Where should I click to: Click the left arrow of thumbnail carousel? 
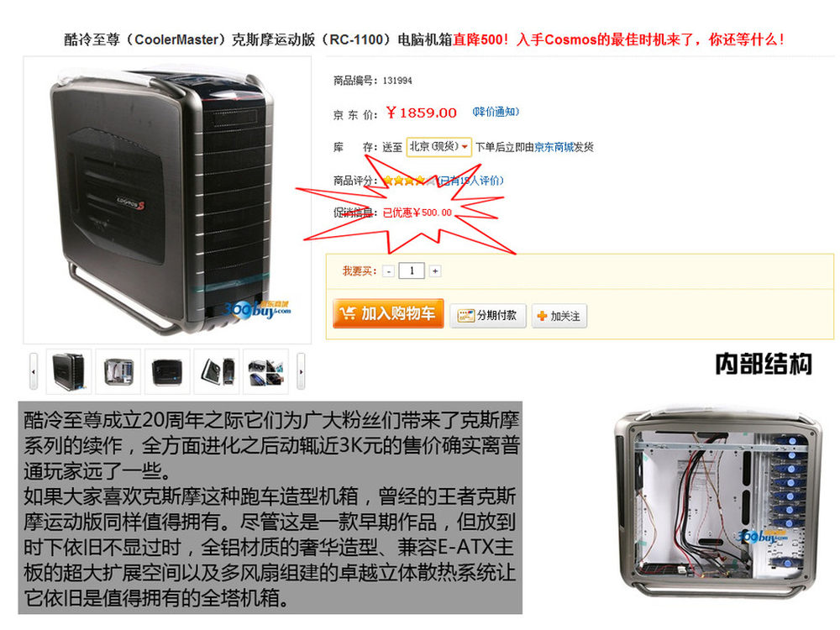tap(34, 371)
